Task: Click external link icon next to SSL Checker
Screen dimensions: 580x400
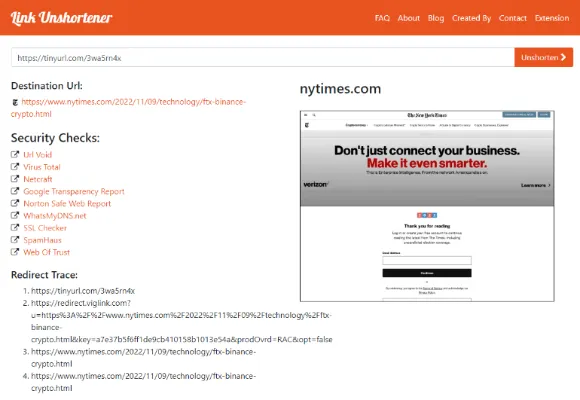Action: (x=15, y=228)
